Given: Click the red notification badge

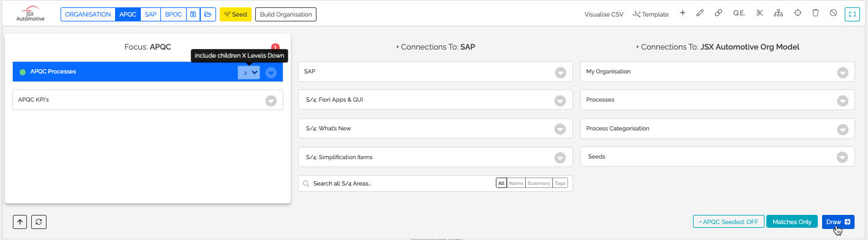Looking at the screenshot, I should point(275,47).
